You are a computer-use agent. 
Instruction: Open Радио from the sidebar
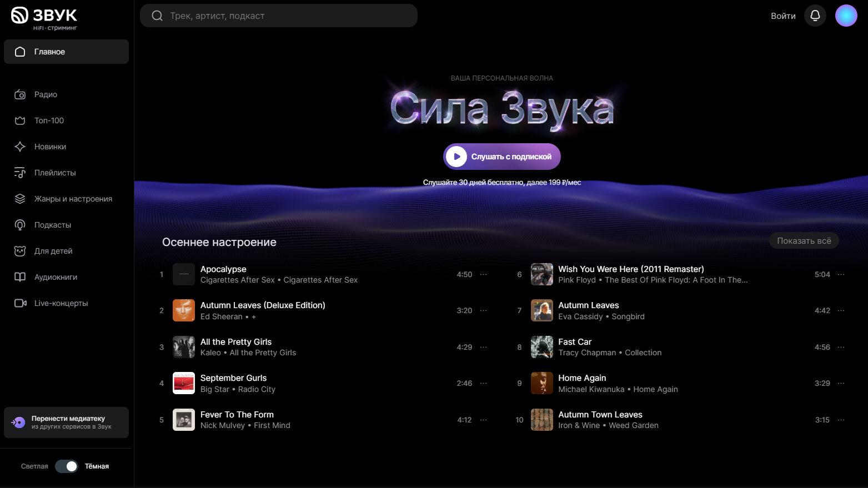tap(46, 94)
